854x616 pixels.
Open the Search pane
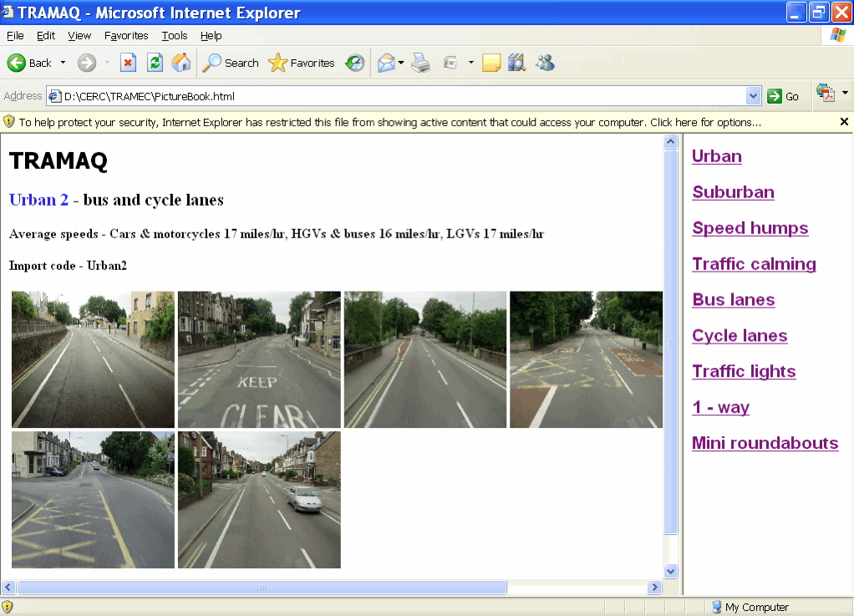(x=231, y=63)
